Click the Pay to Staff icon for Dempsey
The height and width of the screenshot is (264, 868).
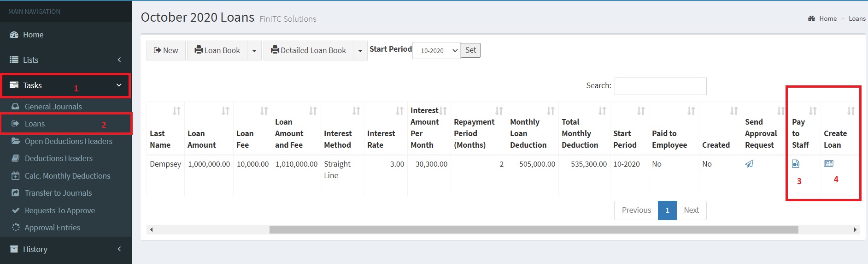coord(796,163)
